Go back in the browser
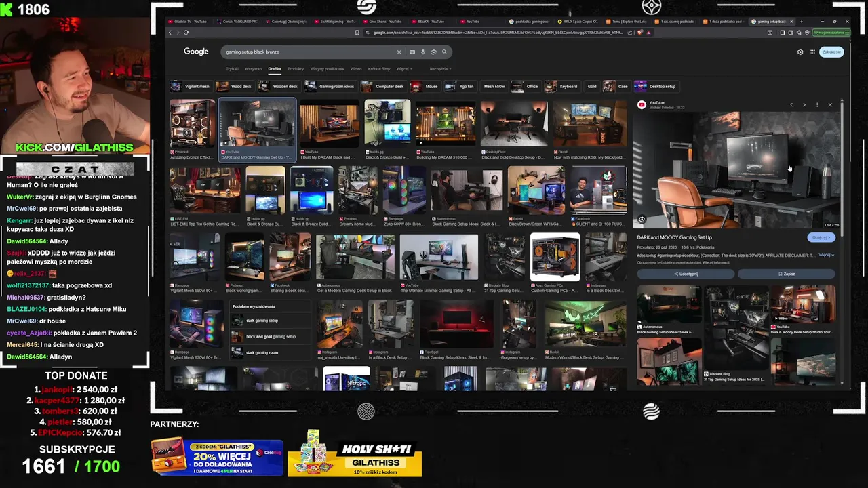The image size is (868, 488). pos(170,32)
